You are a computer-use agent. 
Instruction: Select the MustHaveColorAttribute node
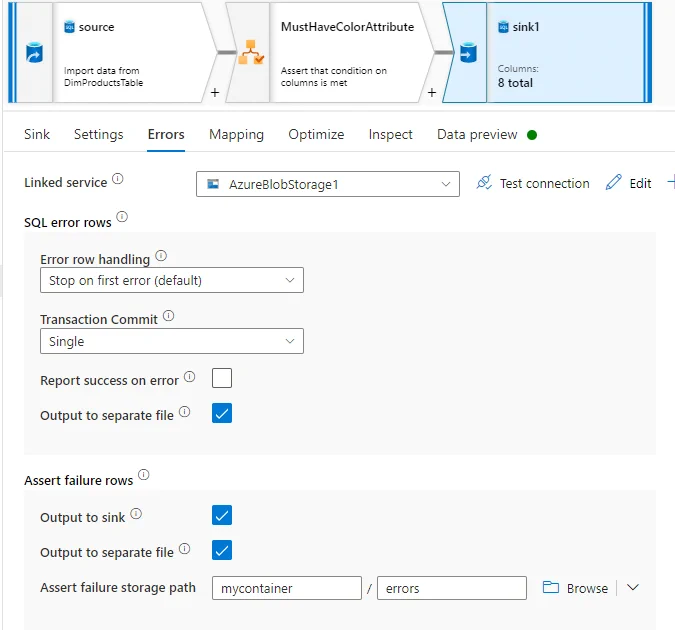click(331, 53)
